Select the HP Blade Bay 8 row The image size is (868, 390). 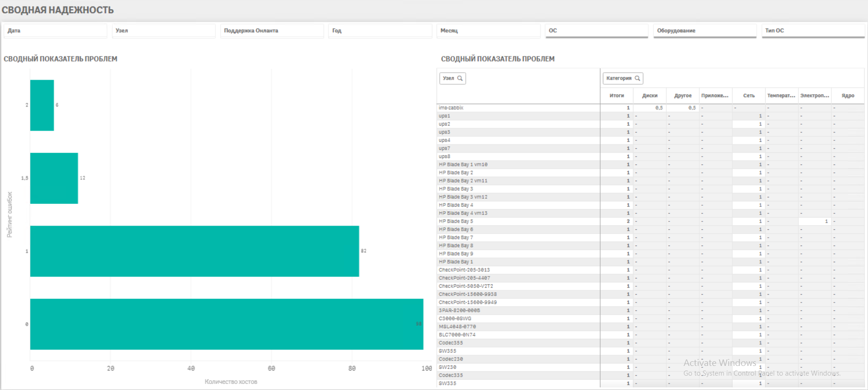[518, 245]
